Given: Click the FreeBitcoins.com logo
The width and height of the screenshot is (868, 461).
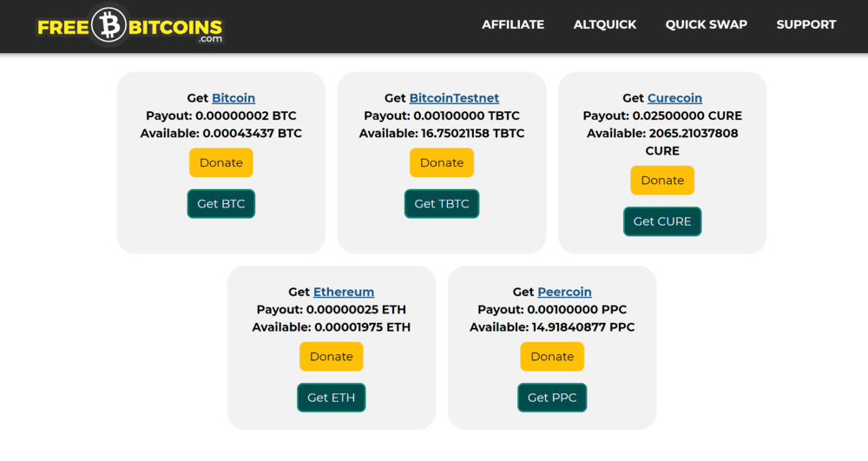Looking at the screenshot, I should 130,26.
